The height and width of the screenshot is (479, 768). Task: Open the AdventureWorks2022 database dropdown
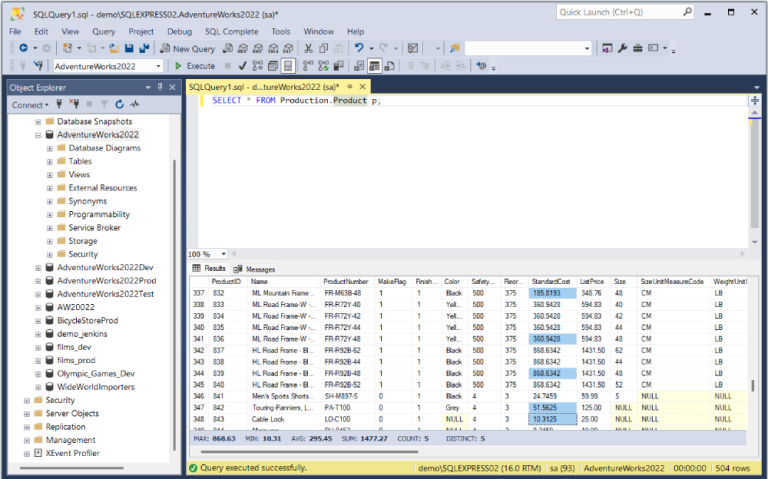158,66
